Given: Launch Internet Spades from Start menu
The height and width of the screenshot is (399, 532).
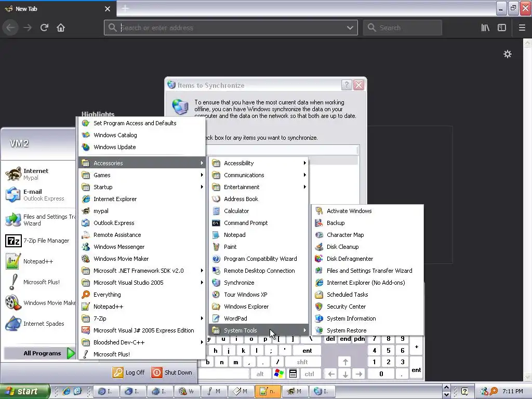Looking at the screenshot, I should coord(38,324).
